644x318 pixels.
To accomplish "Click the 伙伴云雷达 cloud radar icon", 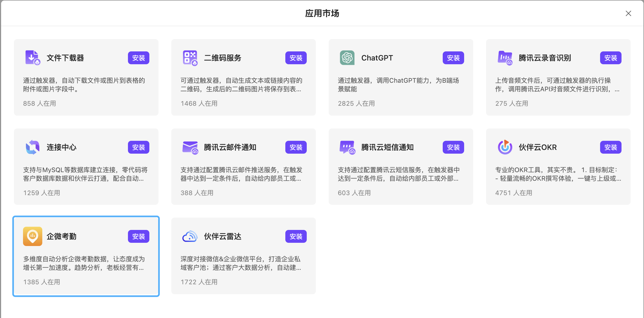I will (190, 236).
